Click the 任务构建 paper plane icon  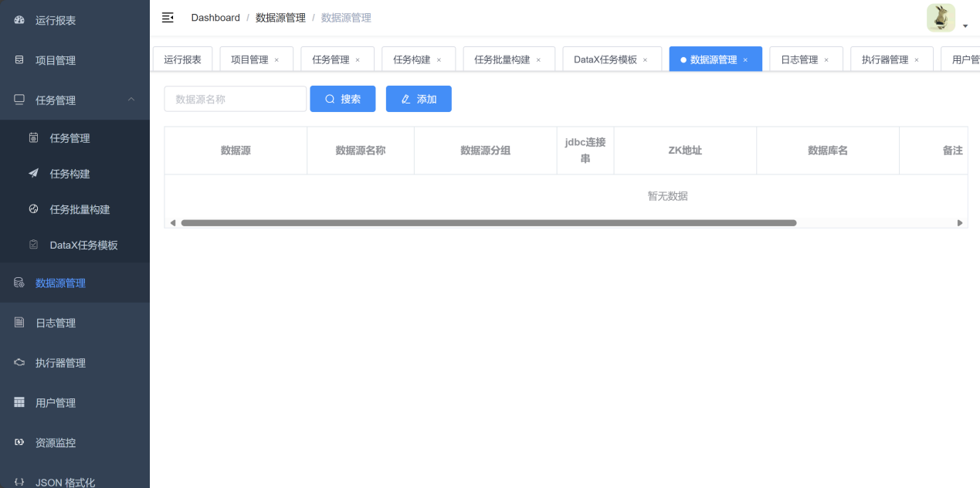tap(34, 174)
